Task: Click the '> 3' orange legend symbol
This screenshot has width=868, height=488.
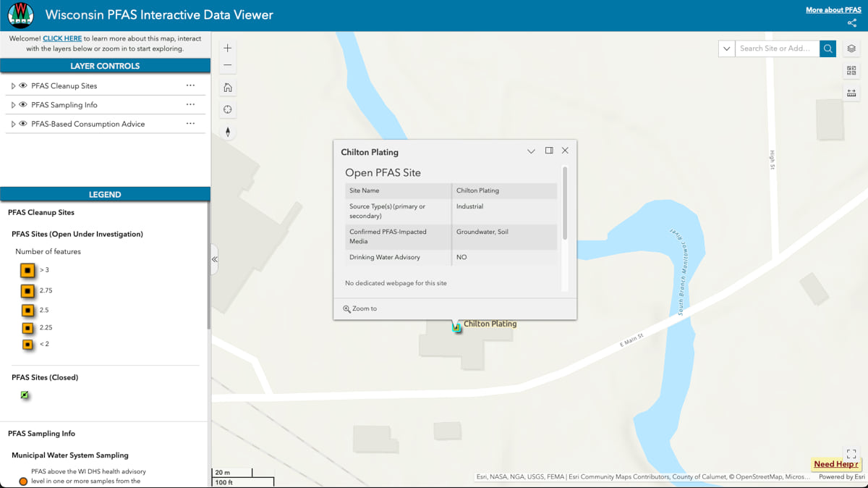Action: pyautogui.click(x=27, y=270)
